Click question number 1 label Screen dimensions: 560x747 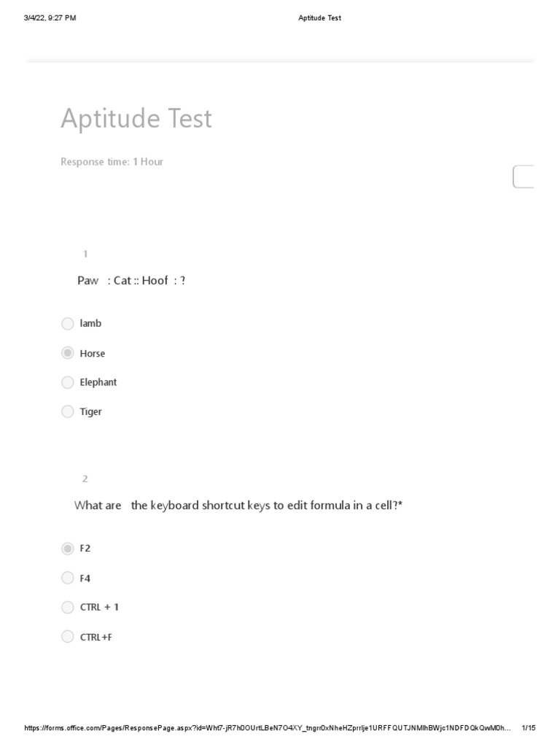point(85,254)
